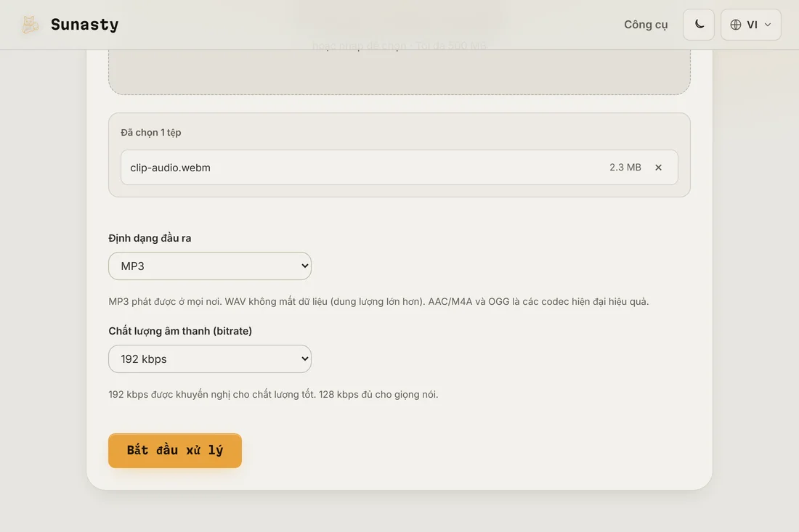This screenshot has height=532, width=799.
Task: Click the Bắt đầu xử lý button
Action: [175, 451]
